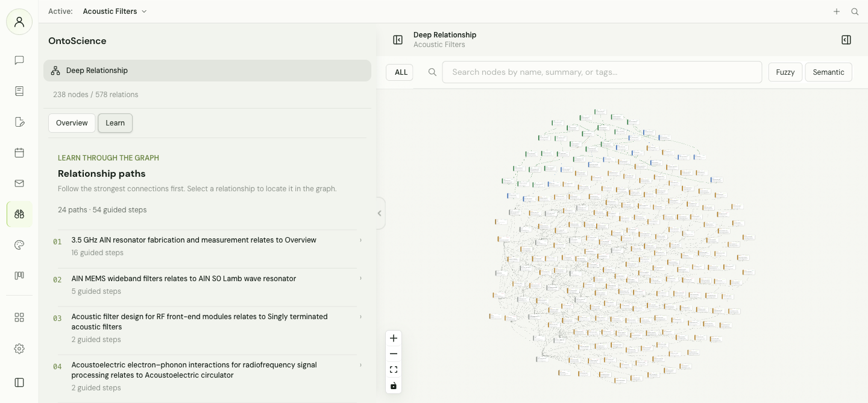The width and height of the screenshot is (868, 403).
Task: Select Deep Relationship item in OntoScience list
Action: pyautogui.click(x=207, y=71)
